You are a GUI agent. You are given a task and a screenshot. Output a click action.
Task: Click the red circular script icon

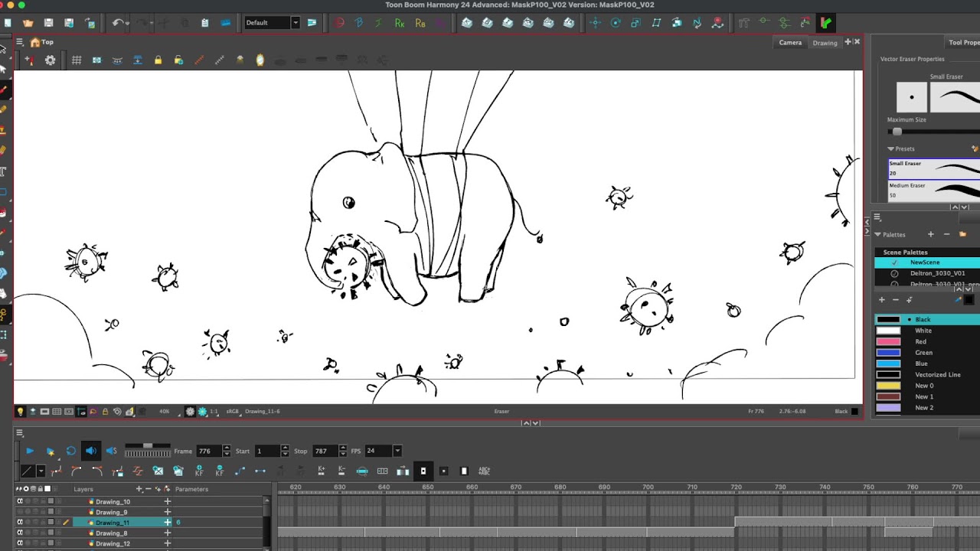340,23
